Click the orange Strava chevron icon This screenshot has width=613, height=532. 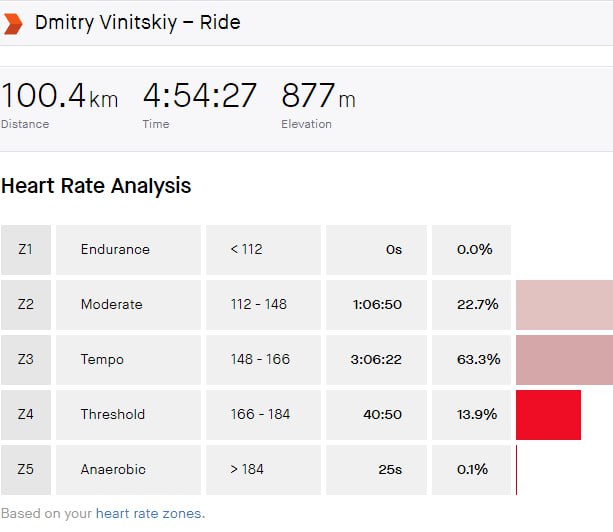coord(13,22)
